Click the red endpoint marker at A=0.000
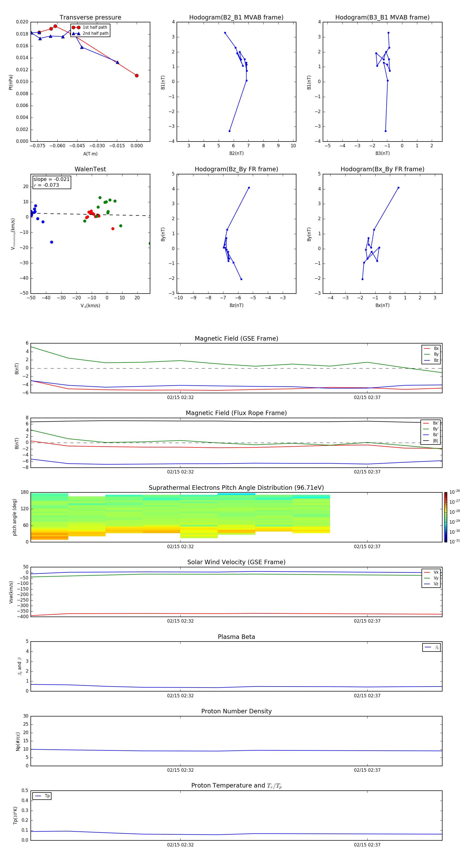The height and width of the screenshot is (868, 473). [x=137, y=75]
